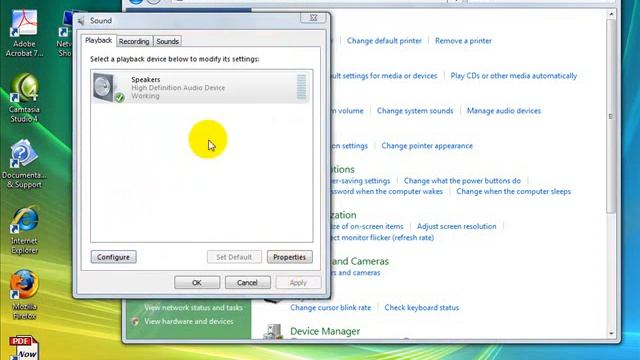Launch Camtasia Studio 4 desktop icon

[x=24, y=98]
